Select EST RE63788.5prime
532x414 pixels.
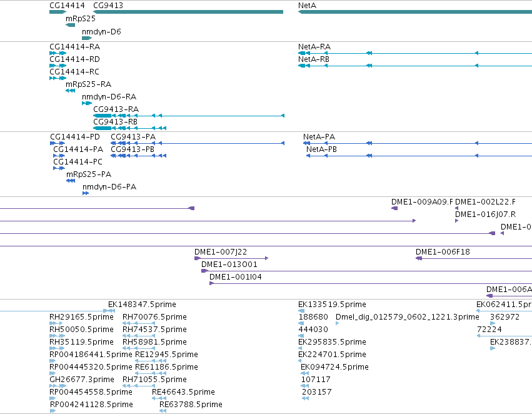[191, 405]
